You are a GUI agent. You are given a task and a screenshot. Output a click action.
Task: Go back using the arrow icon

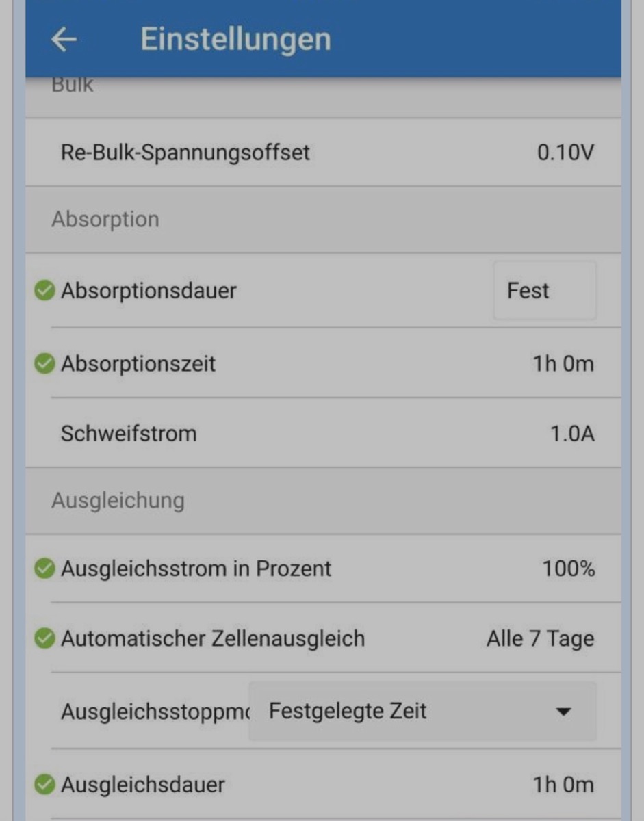64,40
